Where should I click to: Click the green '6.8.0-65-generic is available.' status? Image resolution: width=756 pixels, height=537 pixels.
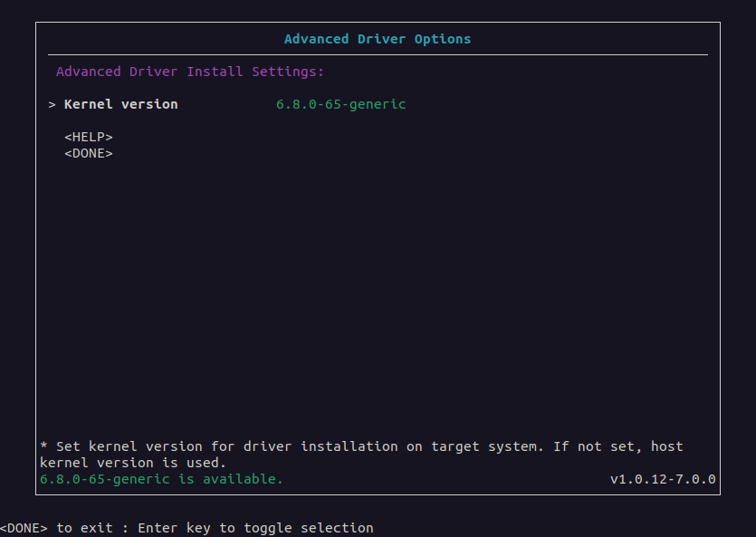161,479
